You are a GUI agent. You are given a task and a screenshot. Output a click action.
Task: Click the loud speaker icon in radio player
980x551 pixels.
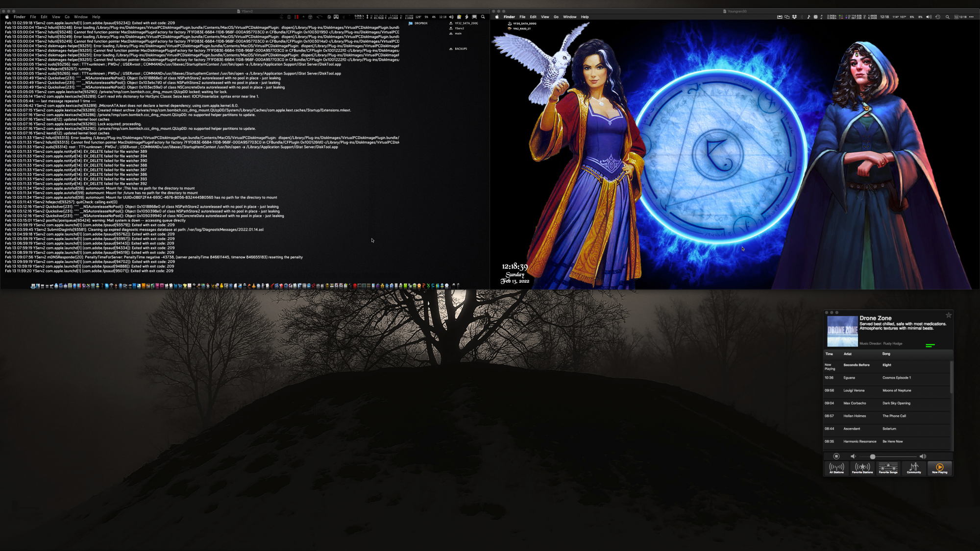click(923, 456)
